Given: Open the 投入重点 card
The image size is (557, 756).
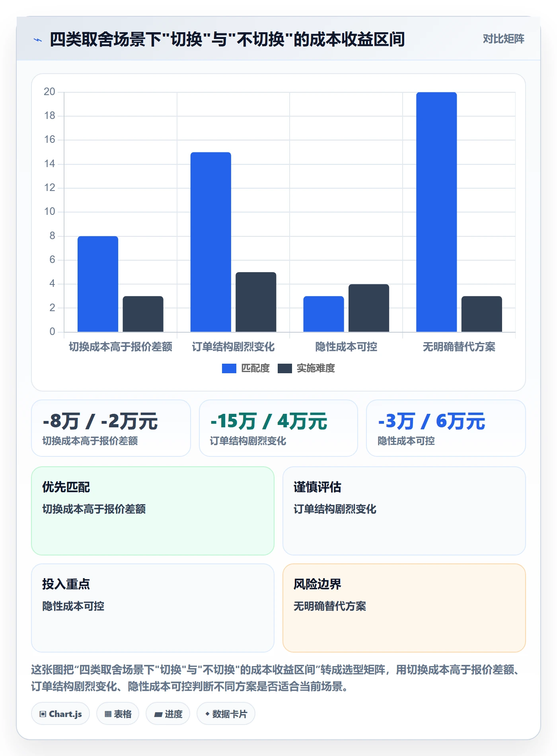Looking at the screenshot, I should point(153,608).
